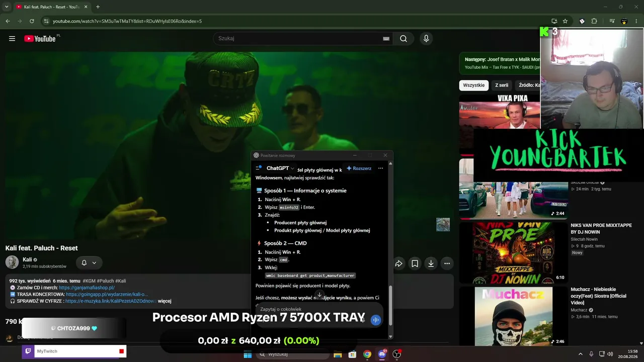Open Microsoft Store from the taskbar
Screen dimensions: 644x362
[353, 354]
